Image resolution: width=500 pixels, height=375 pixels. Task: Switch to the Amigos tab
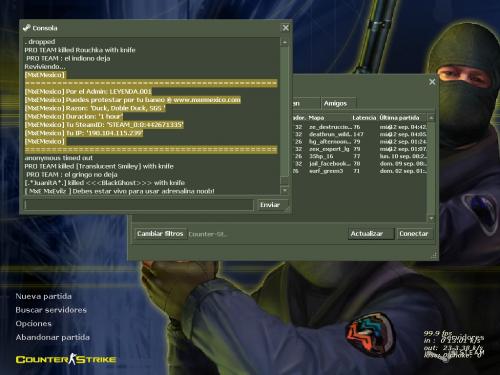point(336,104)
